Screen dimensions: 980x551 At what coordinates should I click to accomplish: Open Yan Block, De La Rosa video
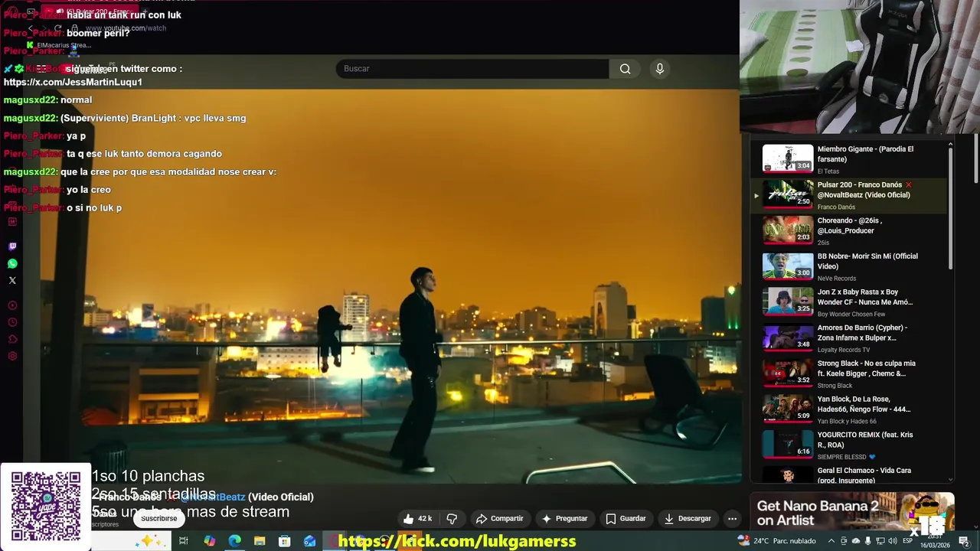coord(848,409)
